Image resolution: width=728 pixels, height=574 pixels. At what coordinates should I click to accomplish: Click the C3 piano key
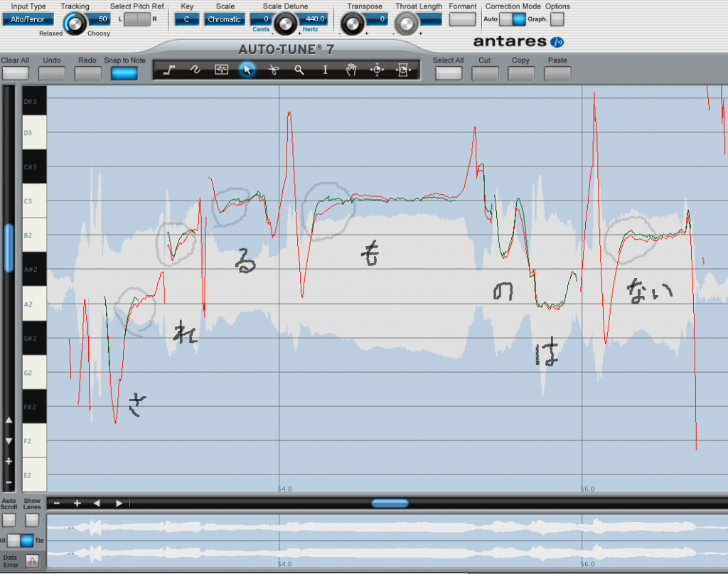click(x=35, y=201)
